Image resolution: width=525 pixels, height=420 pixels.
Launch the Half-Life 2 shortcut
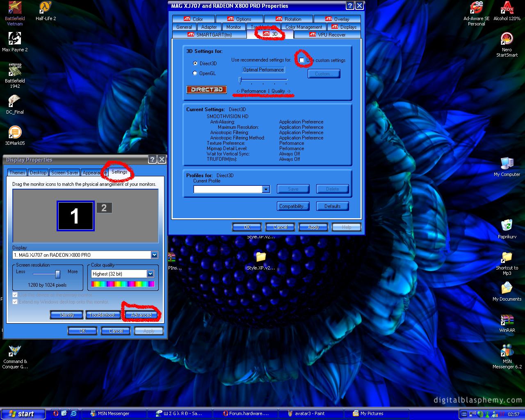pyautogui.click(x=46, y=11)
